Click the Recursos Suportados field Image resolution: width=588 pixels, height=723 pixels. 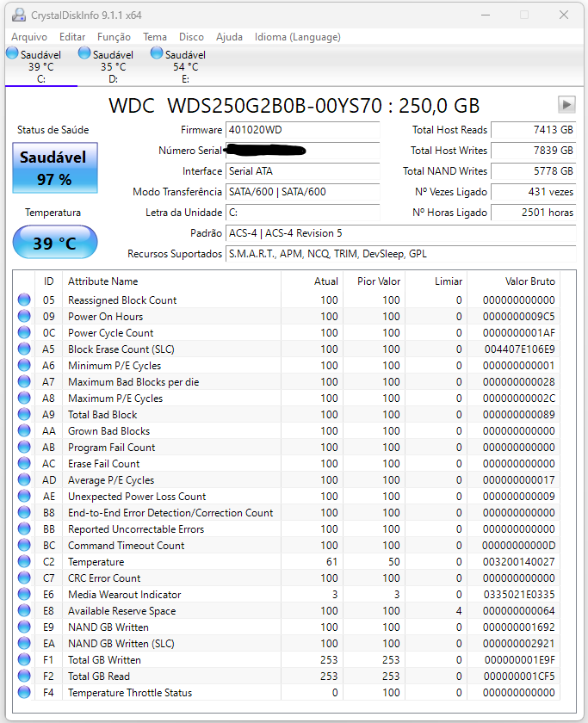[x=401, y=254]
